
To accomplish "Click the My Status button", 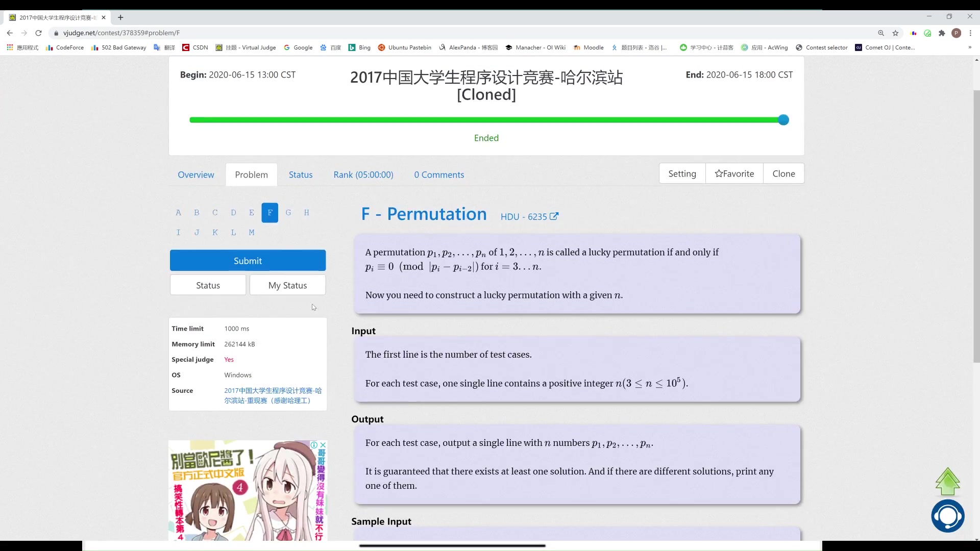I will click(288, 285).
